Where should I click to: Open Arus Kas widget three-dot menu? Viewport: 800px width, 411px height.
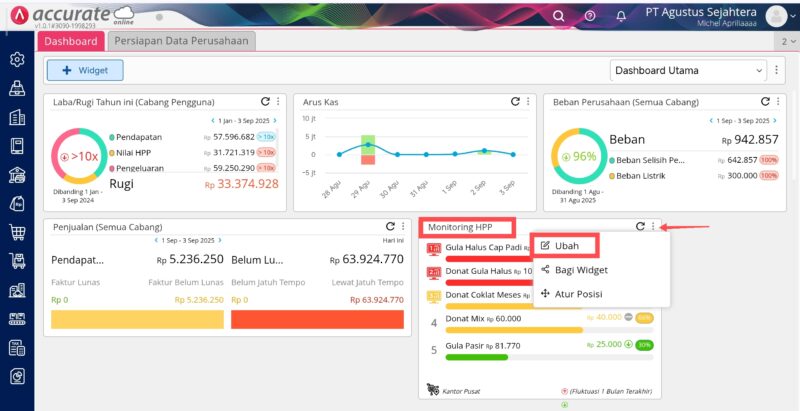527,101
